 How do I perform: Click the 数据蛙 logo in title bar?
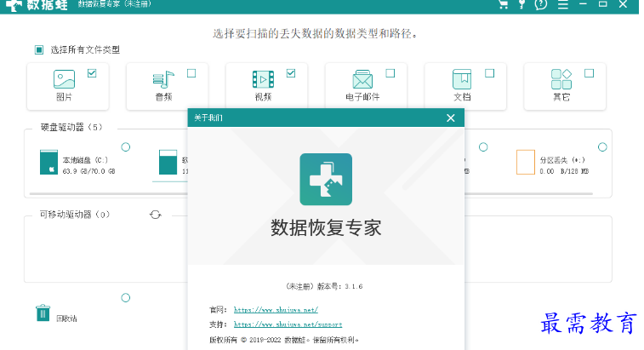pyautogui.click(x=36, y=5)
